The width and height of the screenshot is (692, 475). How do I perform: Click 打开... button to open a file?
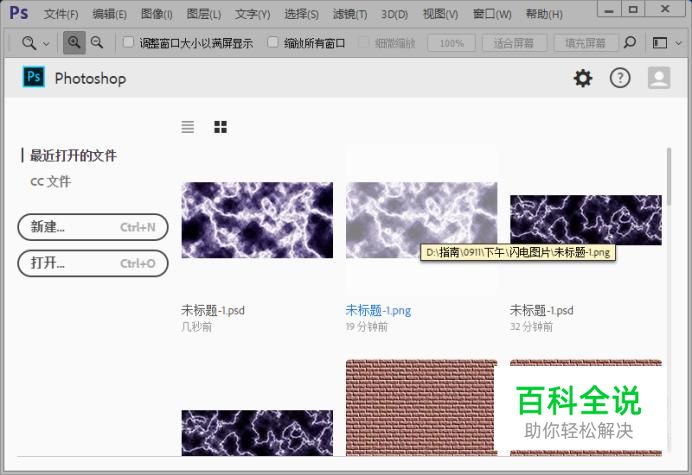coord(93,264)
